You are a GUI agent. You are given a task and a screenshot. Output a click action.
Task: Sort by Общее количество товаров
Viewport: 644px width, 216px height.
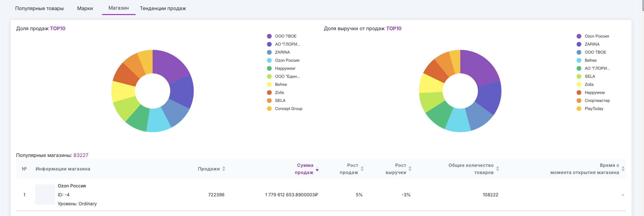(x=474, y=169)
